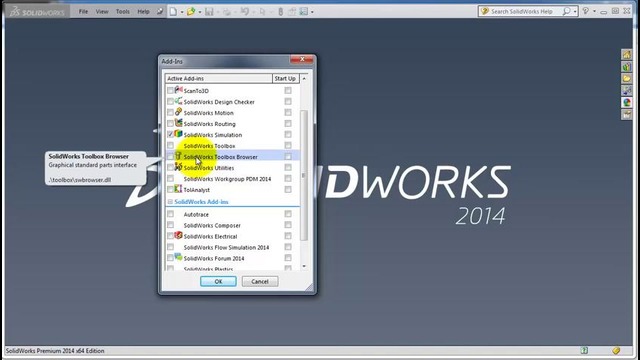Screen dimensions: 640x360
Task: Click the yellow tag icon in status bar
Action: [x=616, y=350]
